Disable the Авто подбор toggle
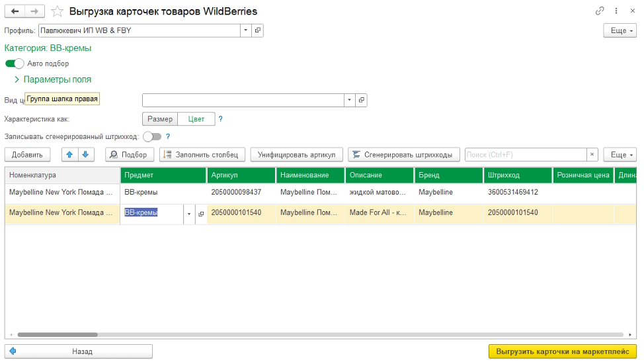The width and height of the screenshot is (644, 364). click(x=14, y=64)
